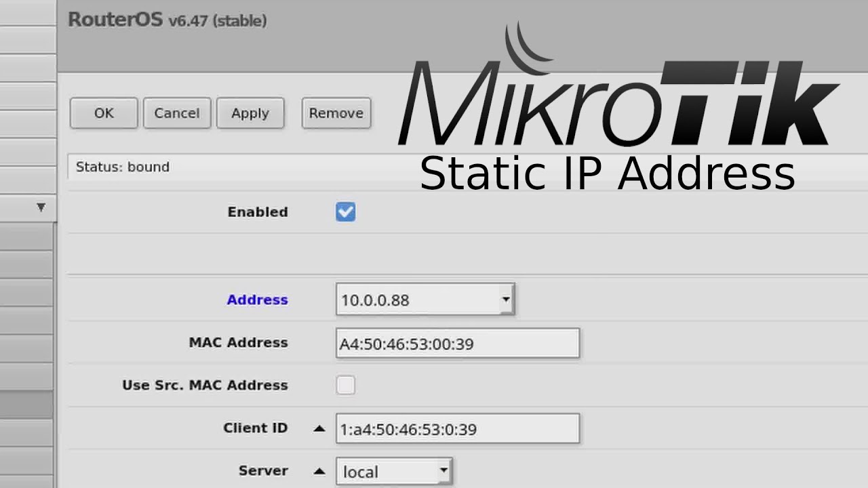Click the RouterOS v6.47 title
This screenshot has width=868, height=488.
click(167, 20)
